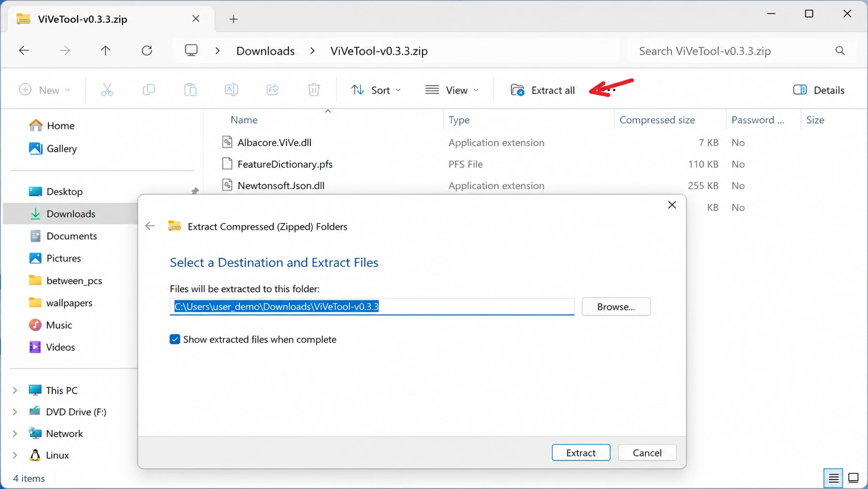868x489 pixels.
Task: Close the Extract Compressed Folders dialog
Action: (672, 205)
